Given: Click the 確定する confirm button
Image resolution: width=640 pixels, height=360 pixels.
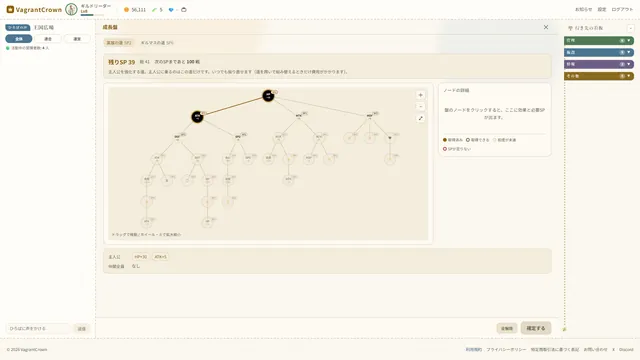Looking at the screenshot, I should pos(536,328).
